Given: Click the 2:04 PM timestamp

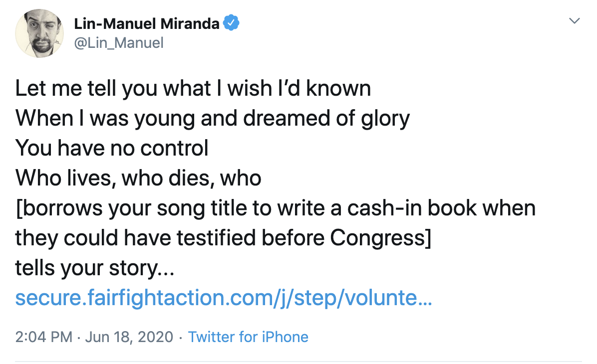Looking at the screenshot, I should click(x=44, y=337).
